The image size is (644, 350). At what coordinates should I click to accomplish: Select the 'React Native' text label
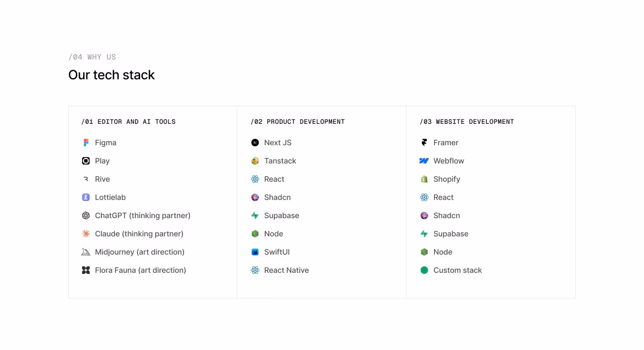tap(287, 270)
